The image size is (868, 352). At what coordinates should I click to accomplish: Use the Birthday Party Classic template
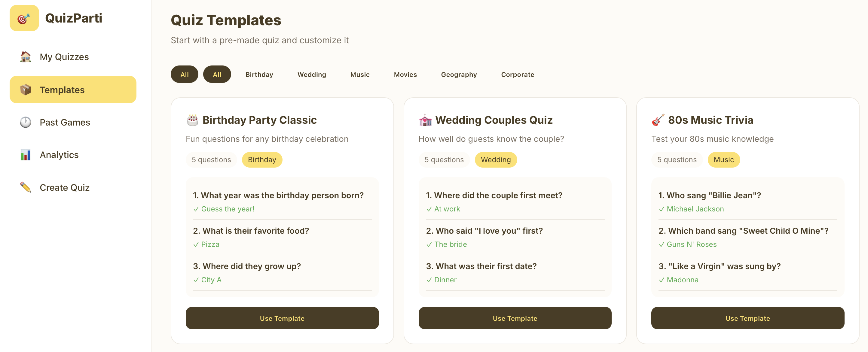point(282,318)
